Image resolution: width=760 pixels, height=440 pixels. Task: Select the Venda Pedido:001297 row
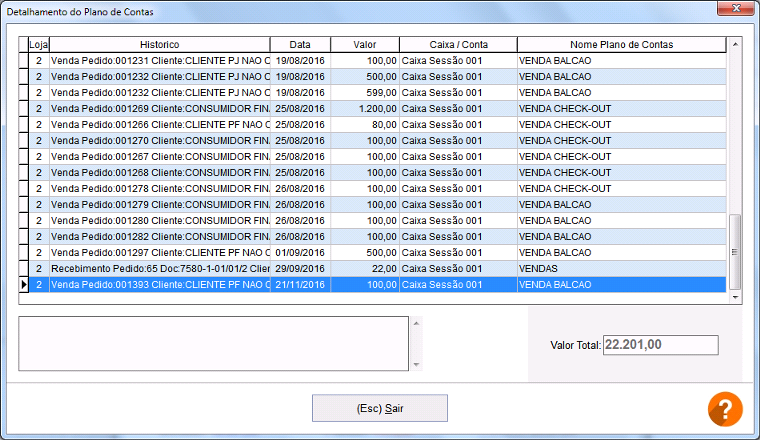(x=160, y=252)
